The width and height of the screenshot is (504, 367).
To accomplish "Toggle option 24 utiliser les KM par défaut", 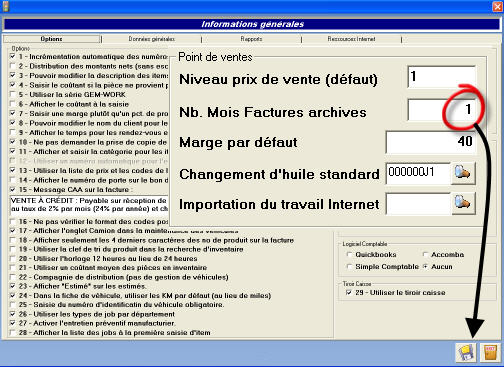I will pyautogui.click(x=13, y=296).
